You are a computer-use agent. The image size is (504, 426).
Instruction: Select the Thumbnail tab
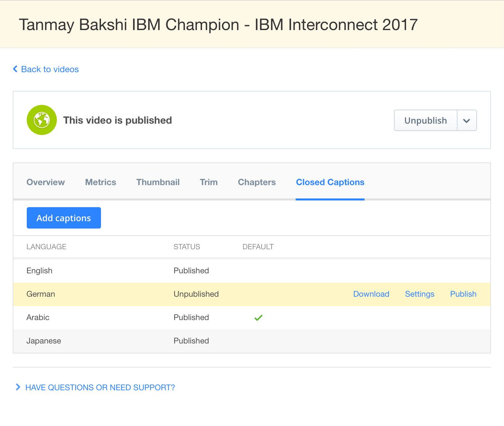click(x=158, y=182)
